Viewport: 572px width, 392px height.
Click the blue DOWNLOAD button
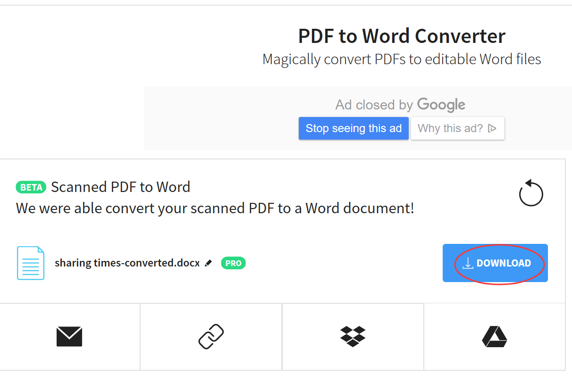coord(495,263)
